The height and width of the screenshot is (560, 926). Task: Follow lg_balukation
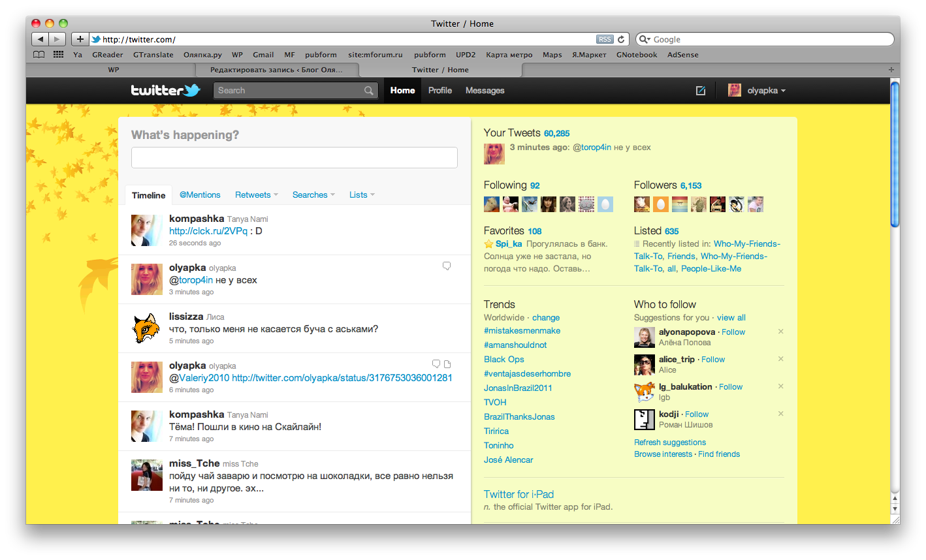(x=731, y=386)
